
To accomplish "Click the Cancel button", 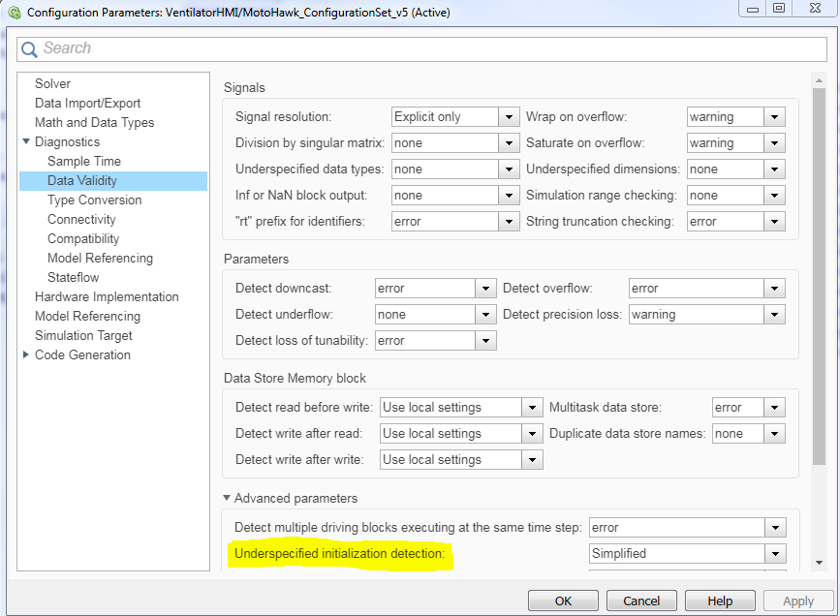I will (641, 601).
